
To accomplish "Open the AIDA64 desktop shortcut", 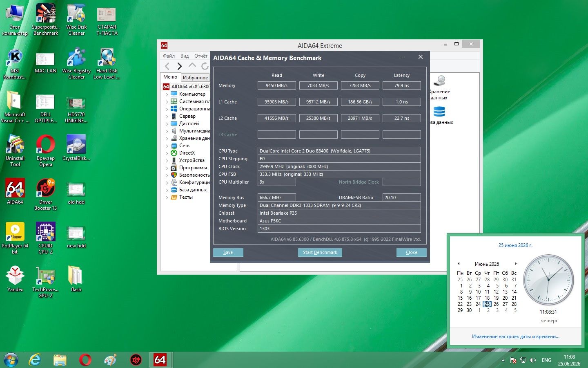I will [15, 191].
